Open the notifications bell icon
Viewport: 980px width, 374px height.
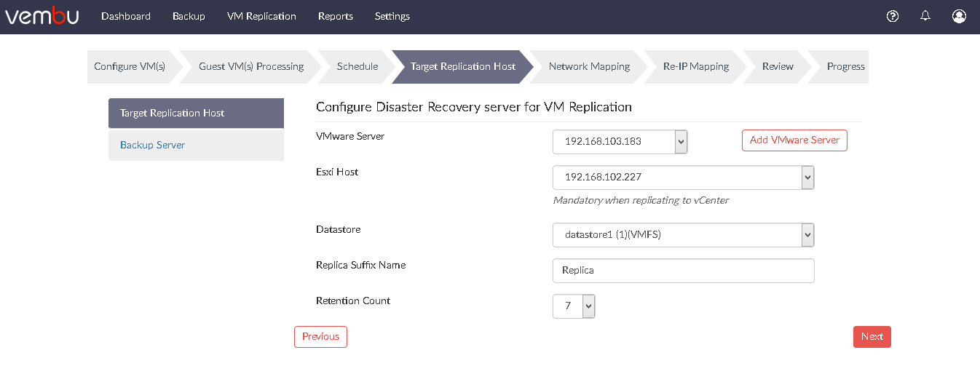pyautogui.click(x=925, y=16)
